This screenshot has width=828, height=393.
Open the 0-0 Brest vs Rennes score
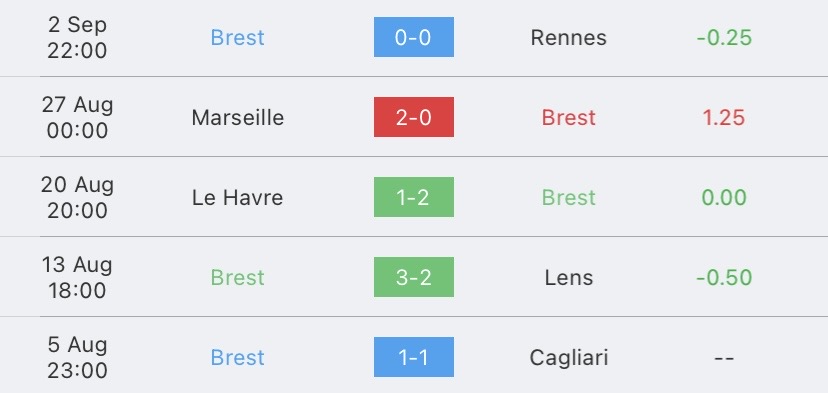pyautogui.click(x=413, y=37)
